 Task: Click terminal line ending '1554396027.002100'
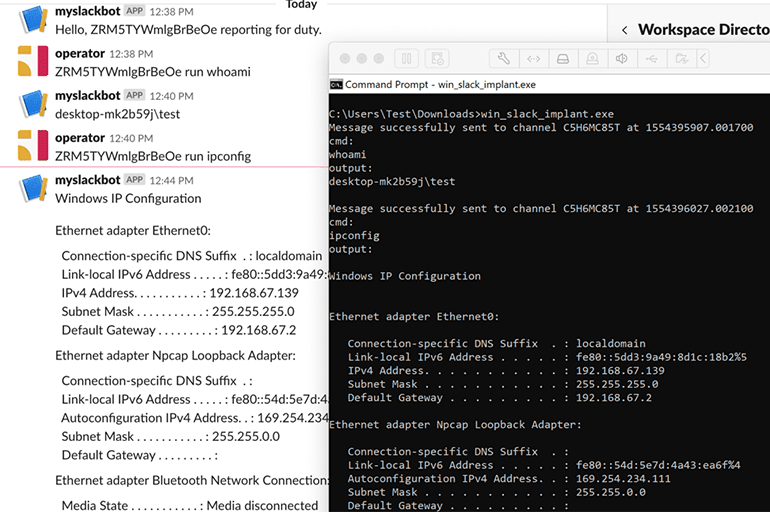point(541,209)
